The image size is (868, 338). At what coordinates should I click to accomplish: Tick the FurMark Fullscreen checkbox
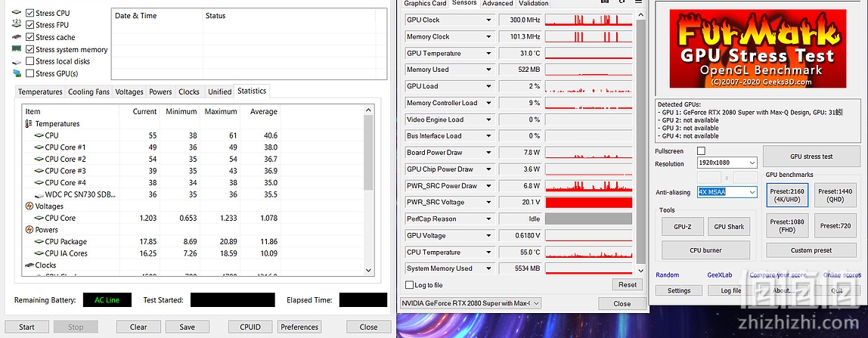coord(702,151)
